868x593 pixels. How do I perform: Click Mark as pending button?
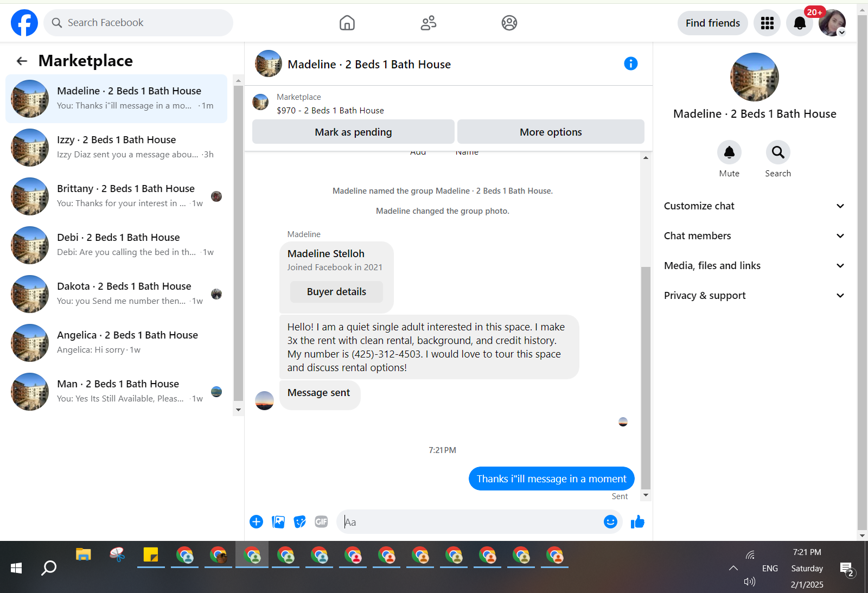pos(353,132)
